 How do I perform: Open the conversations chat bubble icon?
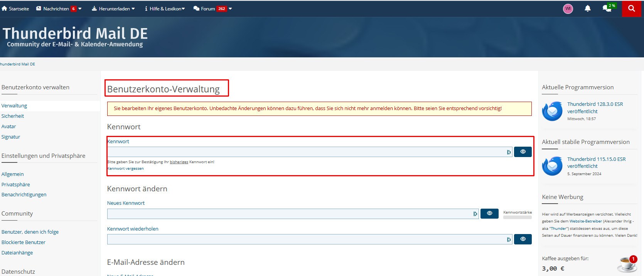607,8
